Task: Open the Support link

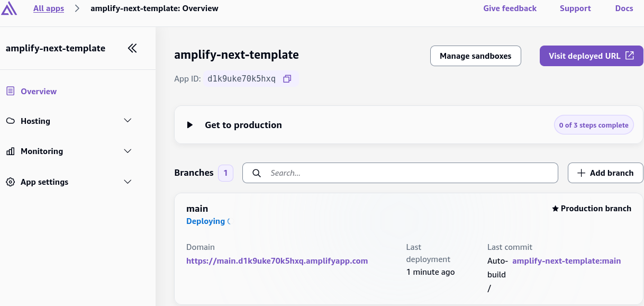Action: [575, 8]
